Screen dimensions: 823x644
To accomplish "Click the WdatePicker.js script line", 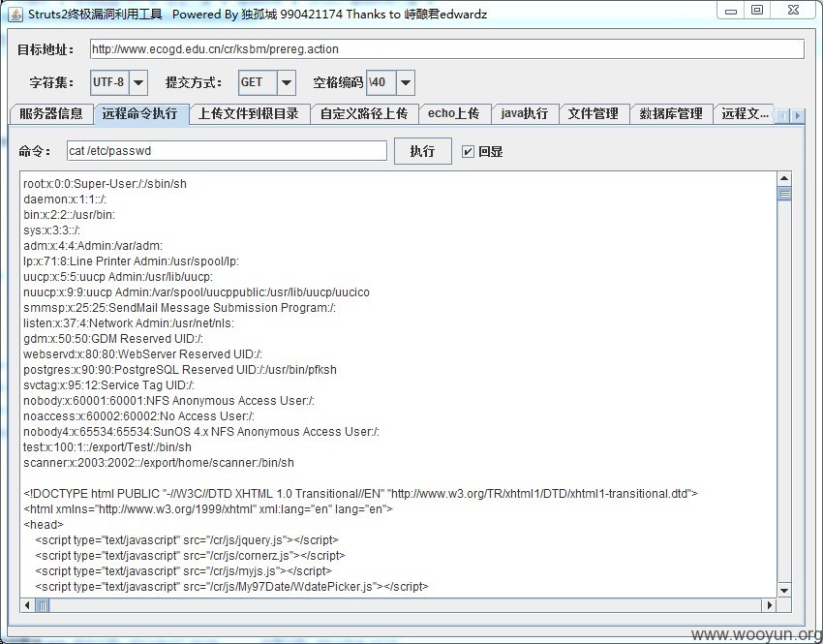I will 232,586.
